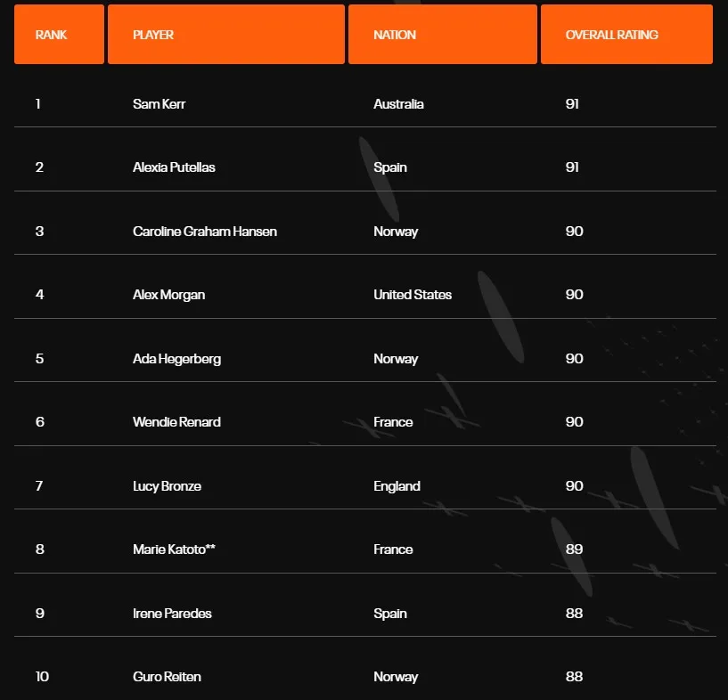The height and width of the screenshot is (700, 728).
Task: Select Guro Reiten player name
Action: (167, 677)
